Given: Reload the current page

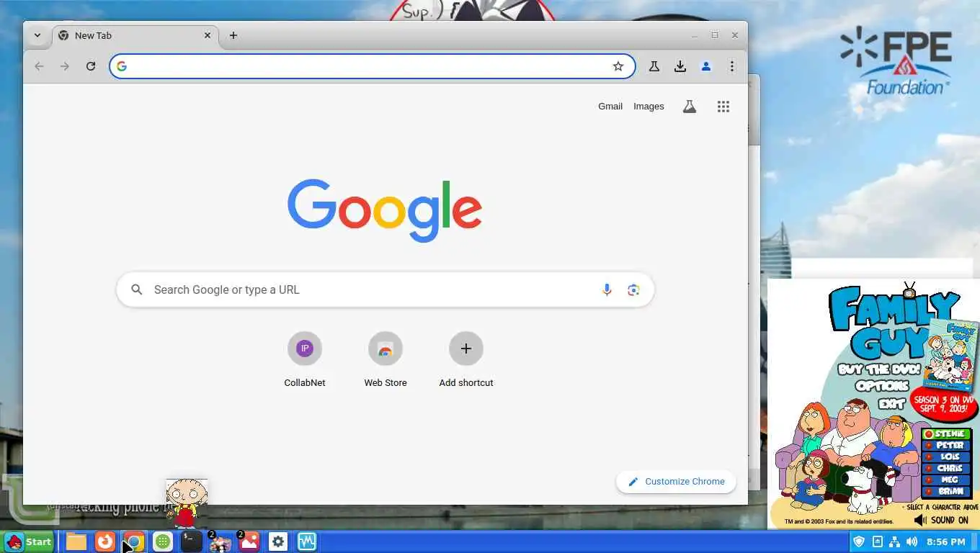Looking at the screenshot, I should coord(91,66).
